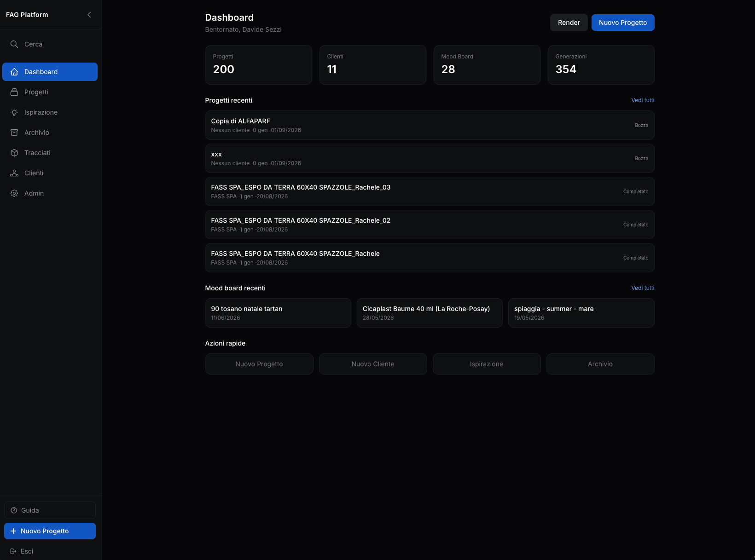The image size is (755, 560).
Task: Click Archivio quick action button
Action: tap(600, 364)
